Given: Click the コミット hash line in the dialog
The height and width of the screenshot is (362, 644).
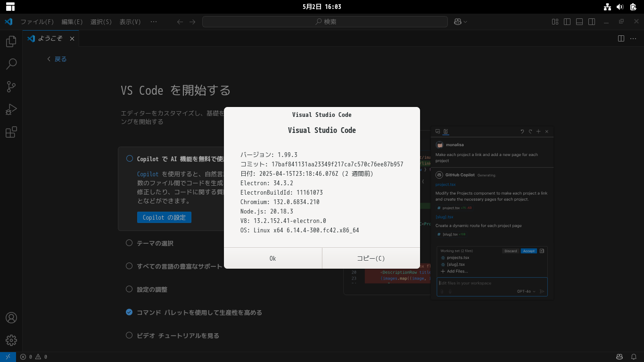Looking at the screenshot, I should [x=322, y=164].
